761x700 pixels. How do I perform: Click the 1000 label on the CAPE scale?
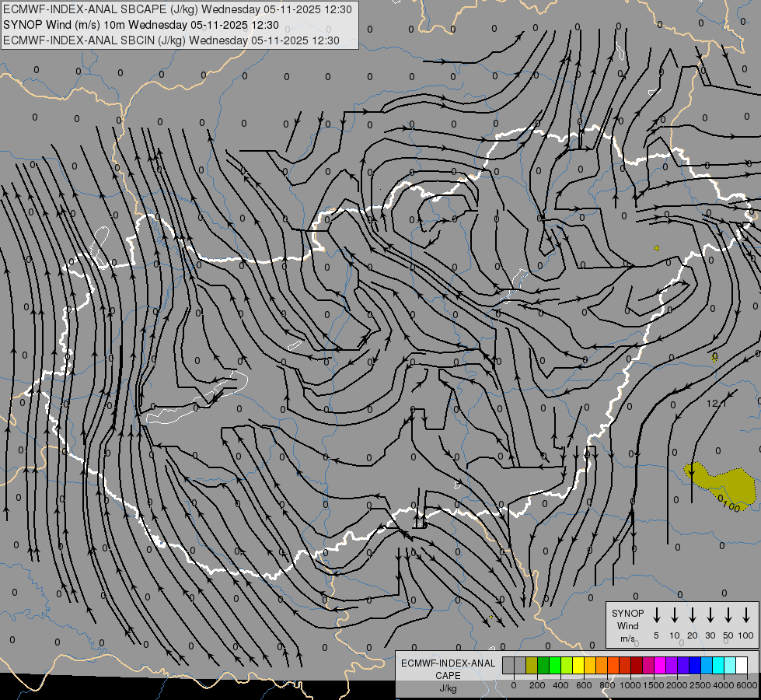tap(630, 685)
